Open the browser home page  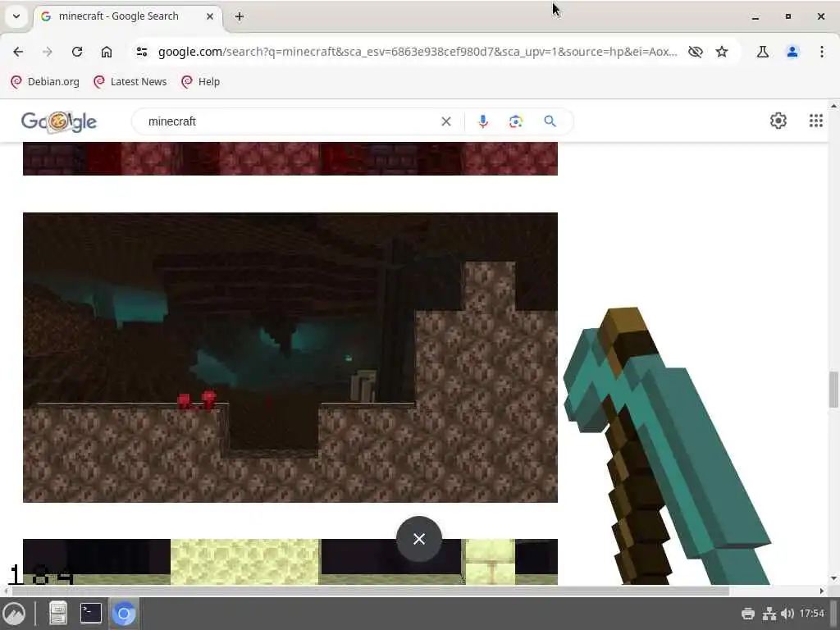107,52
